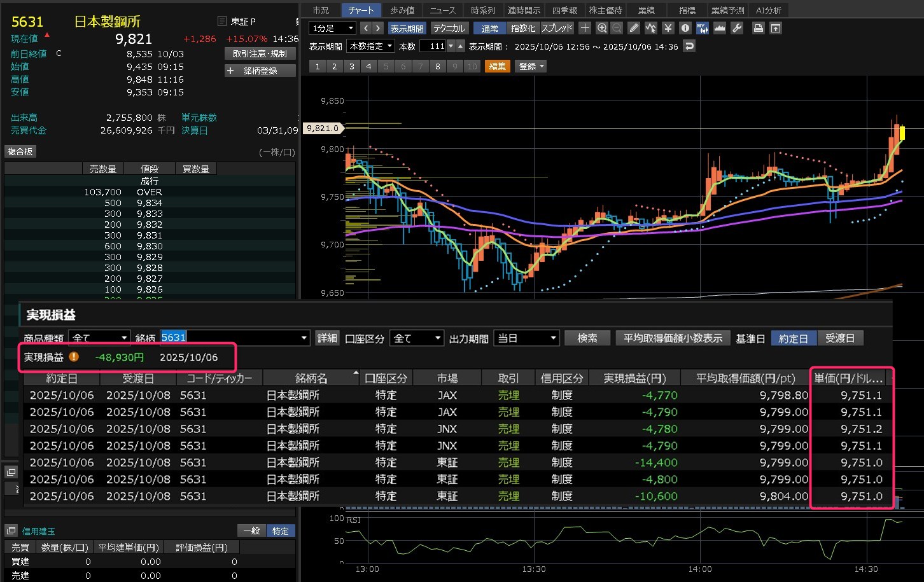Image resolution: width=924 pixels, height=582 pixels.
Task: Click the 銘柄登録 button
Action: click(260, 71)
